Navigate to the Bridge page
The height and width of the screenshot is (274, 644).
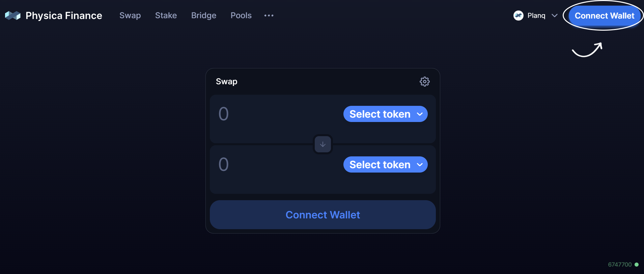pos(204,16)
